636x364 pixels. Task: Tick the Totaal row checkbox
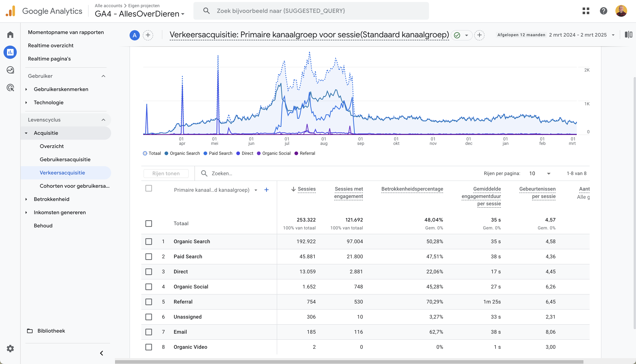pyautogui.click(x=149, y=224)
